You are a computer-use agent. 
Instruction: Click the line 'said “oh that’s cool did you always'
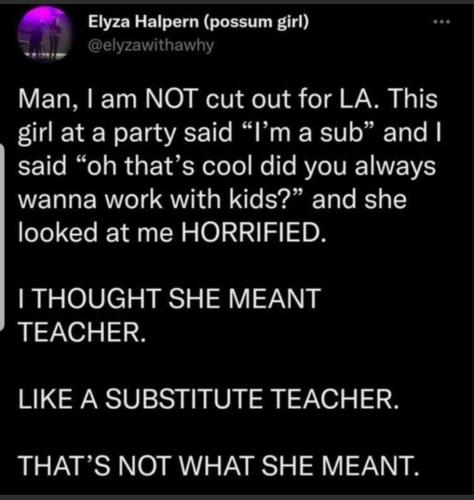point(227,166)
